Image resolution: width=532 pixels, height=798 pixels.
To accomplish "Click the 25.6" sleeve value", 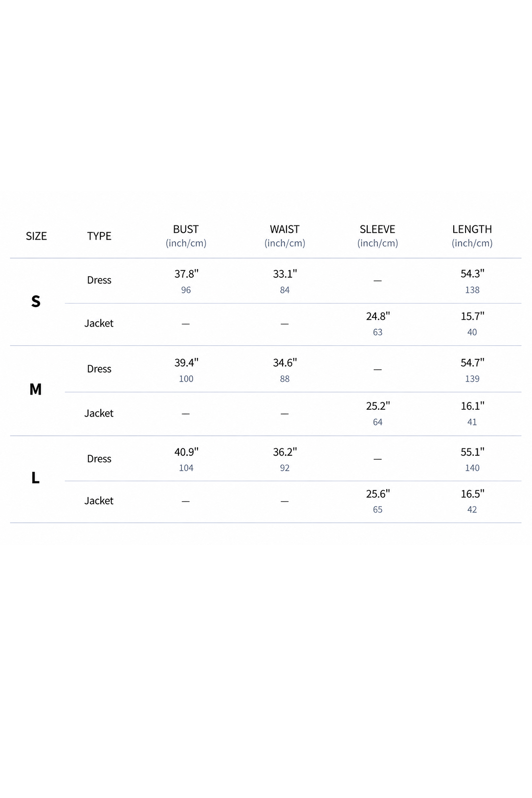I will pyautogui.click(x=378, y=494).
